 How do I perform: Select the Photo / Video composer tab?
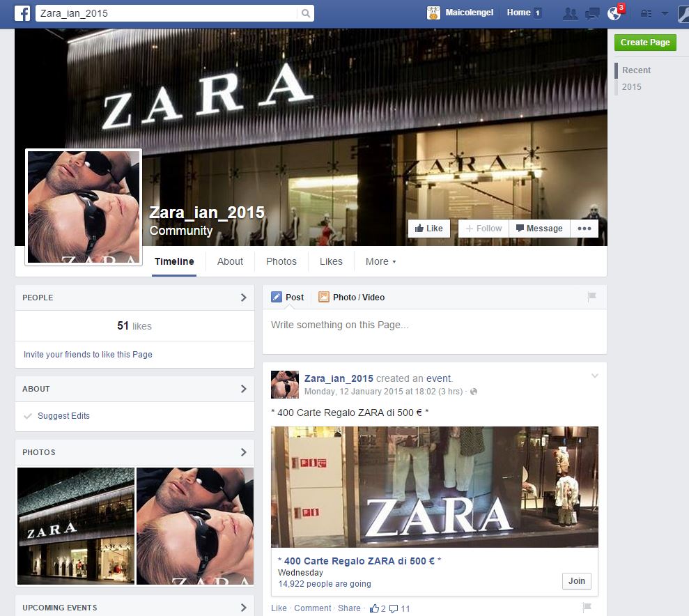(x=352, y=298)
